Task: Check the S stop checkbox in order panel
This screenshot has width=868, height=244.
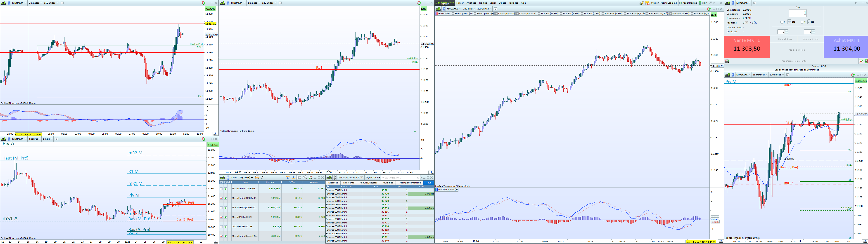Action: 782,22
